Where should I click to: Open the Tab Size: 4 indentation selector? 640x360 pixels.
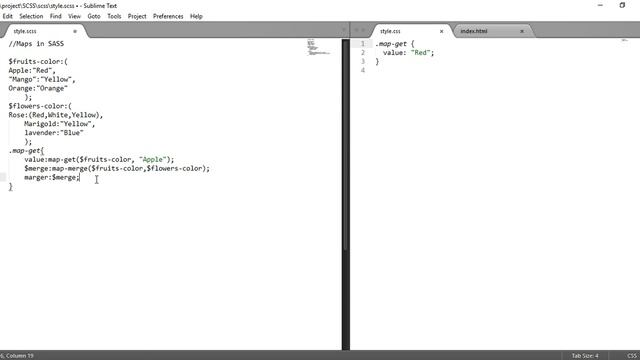[585, 356]
